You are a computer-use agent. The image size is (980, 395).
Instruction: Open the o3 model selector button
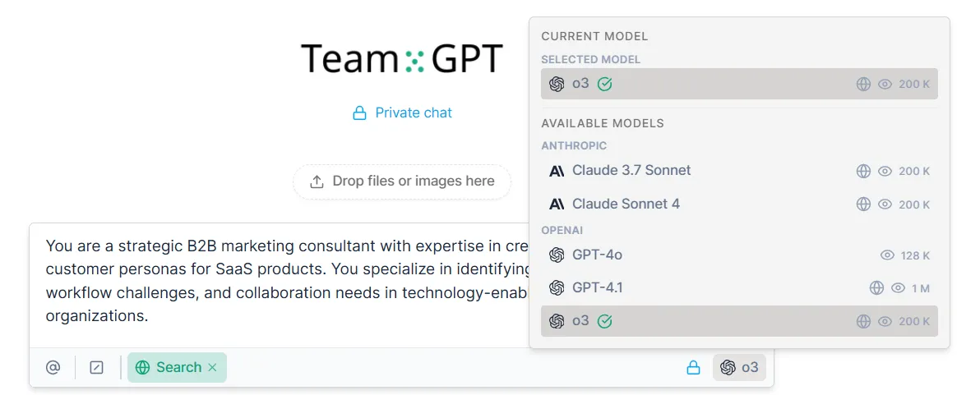pyautogui.click(x=739, y=368)
